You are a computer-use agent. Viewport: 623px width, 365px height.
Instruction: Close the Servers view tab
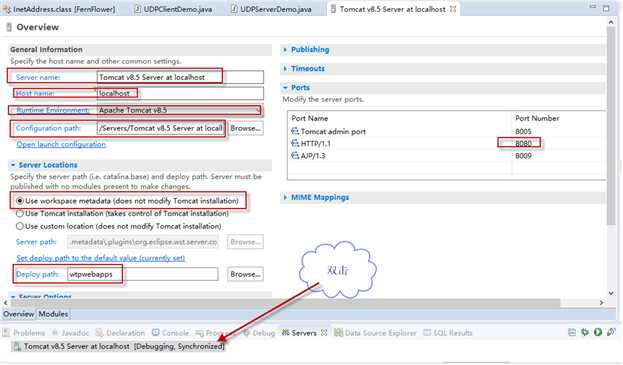click(324, 333)
